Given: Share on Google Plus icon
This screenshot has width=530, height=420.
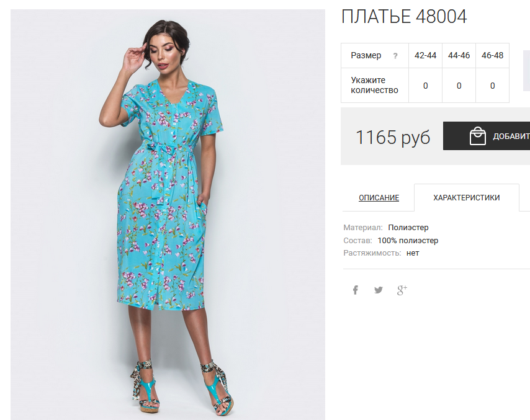Looking at the screenshot, I should pyautogui.click(x=402, y=290).
